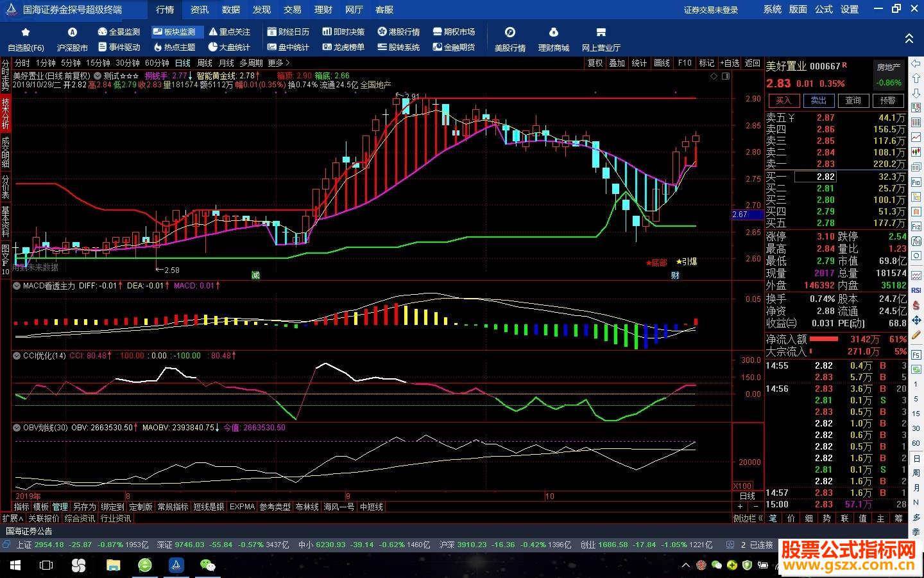Open the 公式 menu
Screen dimensions: 924x578
[824, 9]
